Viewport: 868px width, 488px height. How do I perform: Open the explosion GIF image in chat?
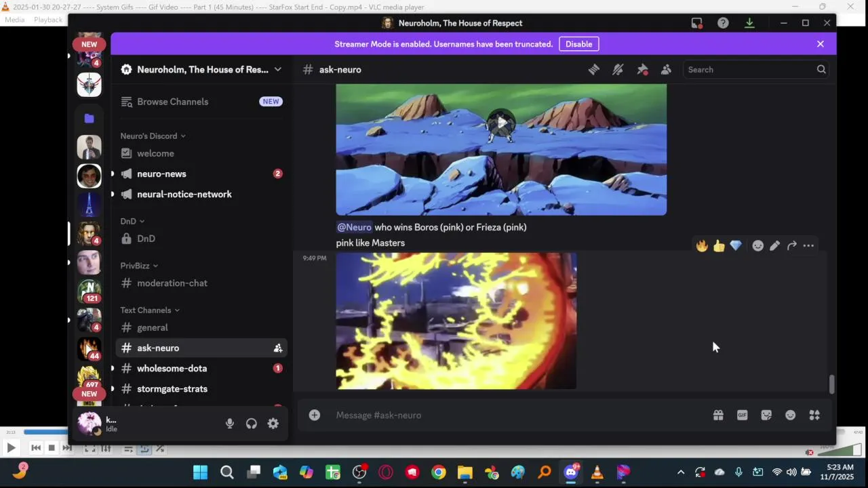[x=456, y=321]
